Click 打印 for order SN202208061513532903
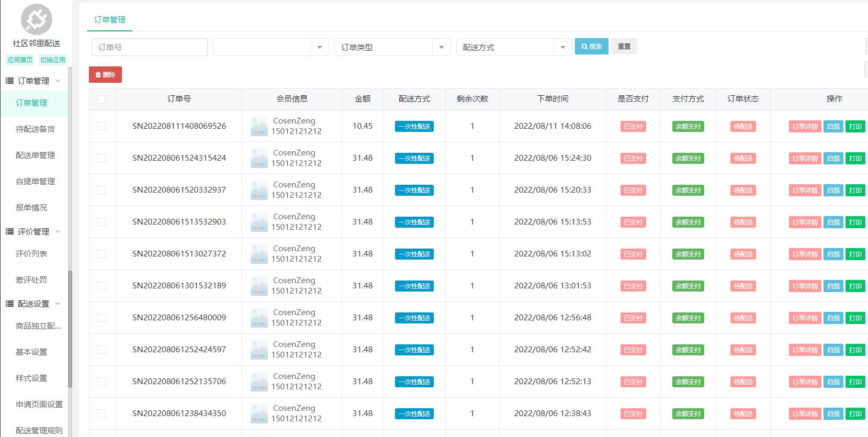 pos(855,222)
